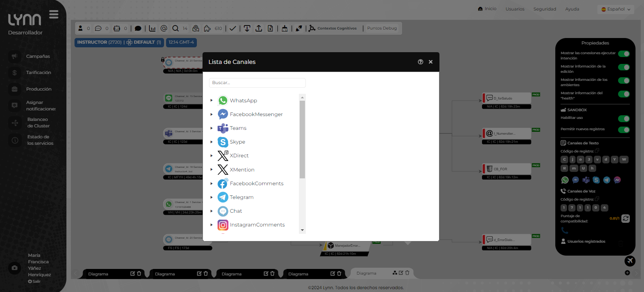
Task: Expand the Chat tree node arrow
Action: pyautogui.click(x=211, y=211)
